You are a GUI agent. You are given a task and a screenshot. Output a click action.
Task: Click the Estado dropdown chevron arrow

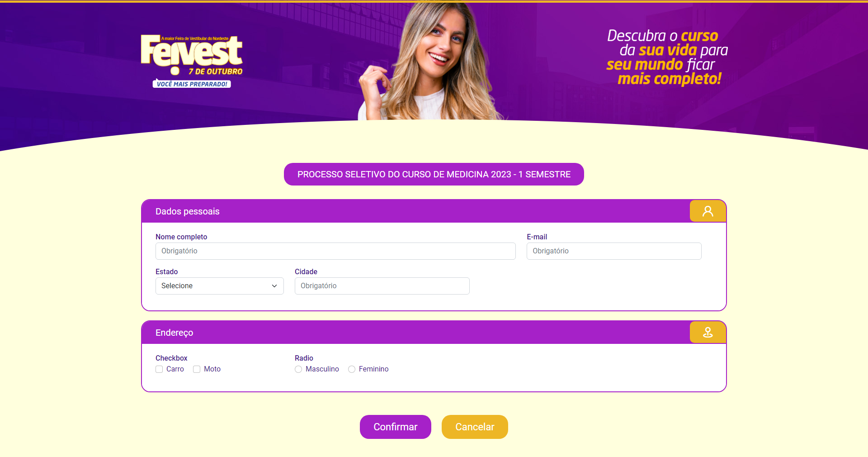(x=274, y=286)
